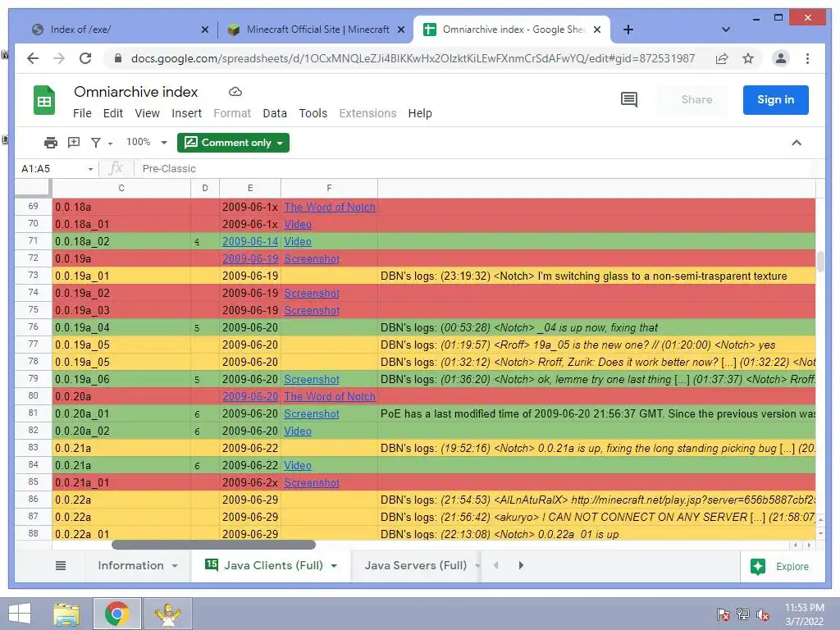This screenshot has width=840, height=630.
Task: Click the insert comment toolbar icon
Action: click(x=74, y=142)
